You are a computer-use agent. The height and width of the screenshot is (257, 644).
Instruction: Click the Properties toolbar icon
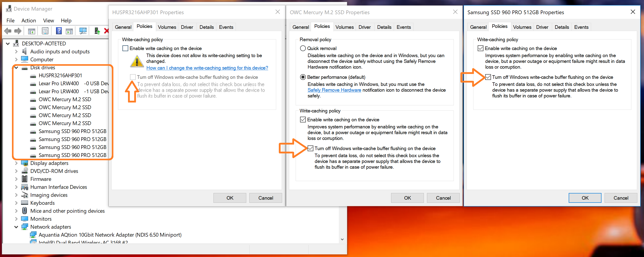coord(45,31)
